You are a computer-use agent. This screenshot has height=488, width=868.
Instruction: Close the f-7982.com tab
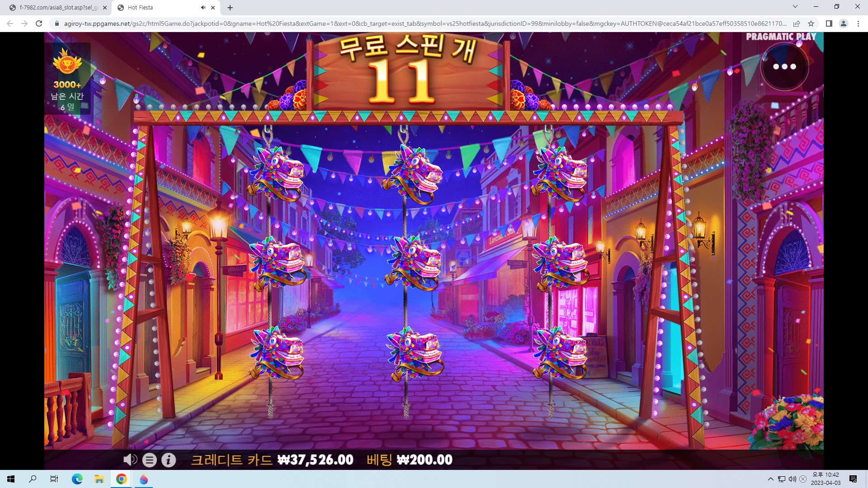click(105, 8)
